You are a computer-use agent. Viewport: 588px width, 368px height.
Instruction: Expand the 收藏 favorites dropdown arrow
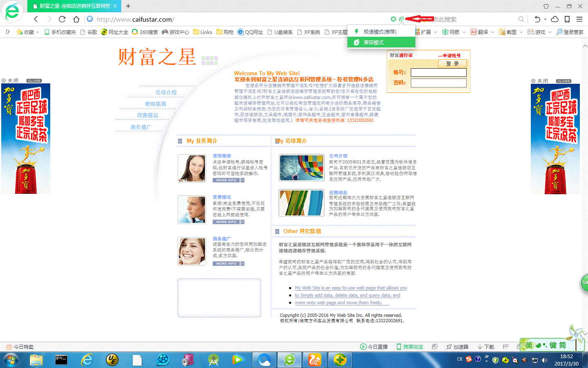pyautogui.click(x=38, y=32)
